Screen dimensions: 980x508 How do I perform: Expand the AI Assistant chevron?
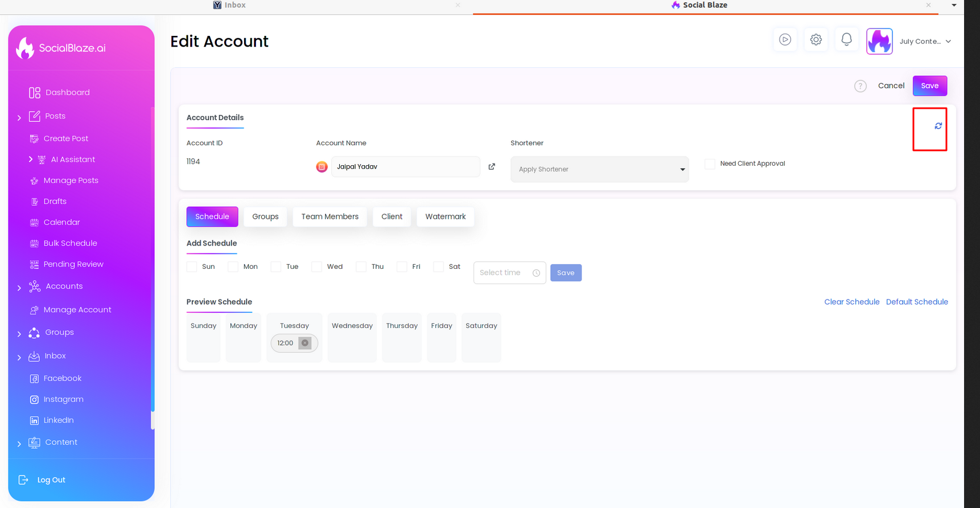click(x=31, y=159)
